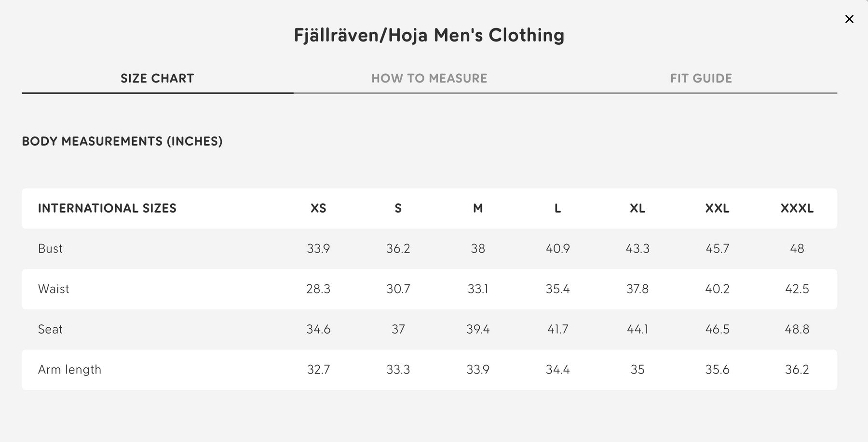Click the XXL size column header
The image size is (868, 442).
[x=717, y=208]
